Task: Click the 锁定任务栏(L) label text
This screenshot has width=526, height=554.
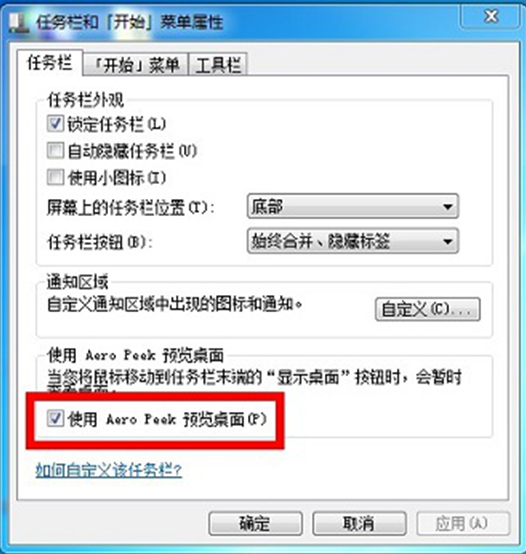Action: [117, 124]
